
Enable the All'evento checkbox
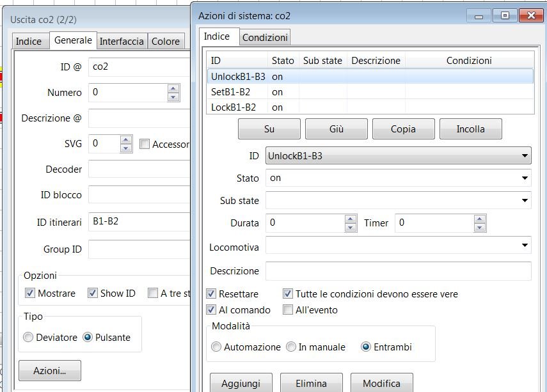tap(289, 310)
